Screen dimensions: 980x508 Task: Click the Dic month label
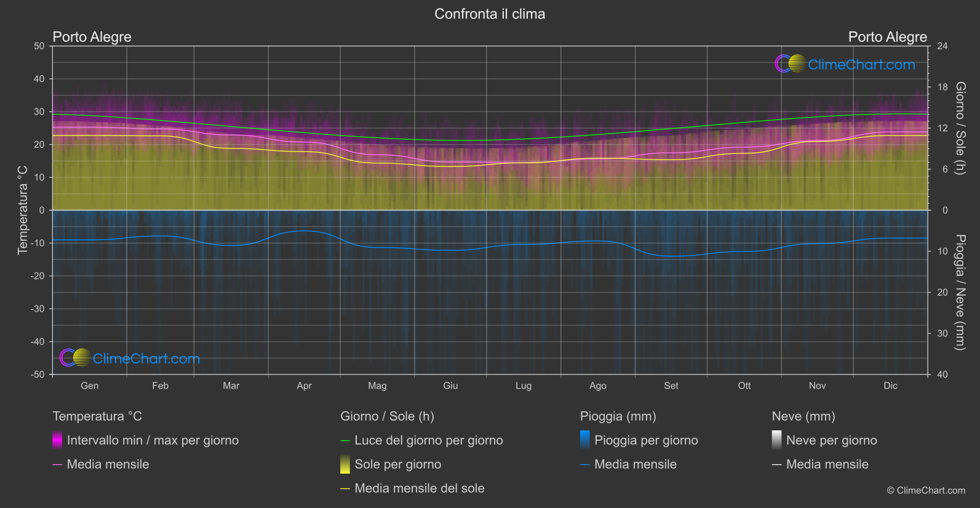click(891, 385)
